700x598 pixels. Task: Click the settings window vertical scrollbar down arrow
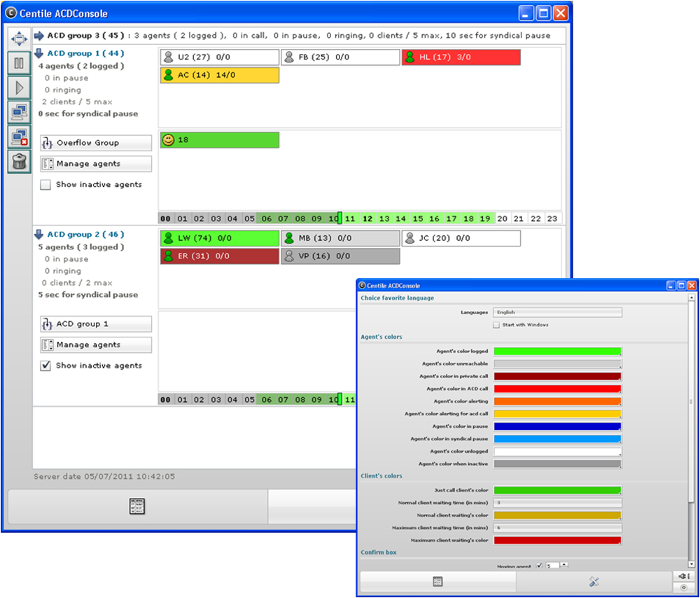pos(692,564)
